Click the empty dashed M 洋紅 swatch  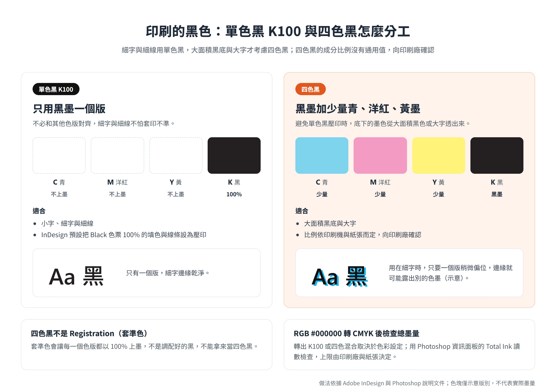[x=117, y=155]
